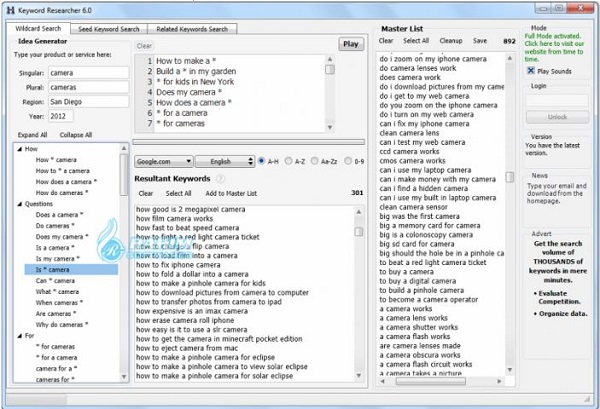This screenshot has width=600, height=409.
Task: Click result 'how to eject camera from mac'
Action: pyautogui.click(x=187, y=348)
